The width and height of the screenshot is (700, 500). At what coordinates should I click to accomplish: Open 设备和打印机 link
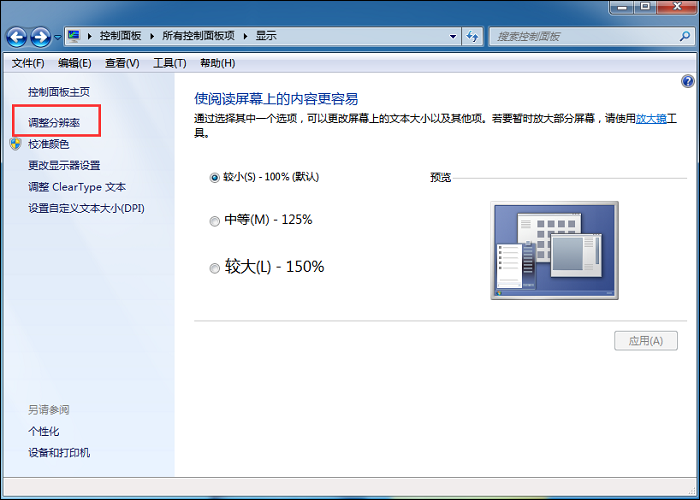tap(59, 453)
